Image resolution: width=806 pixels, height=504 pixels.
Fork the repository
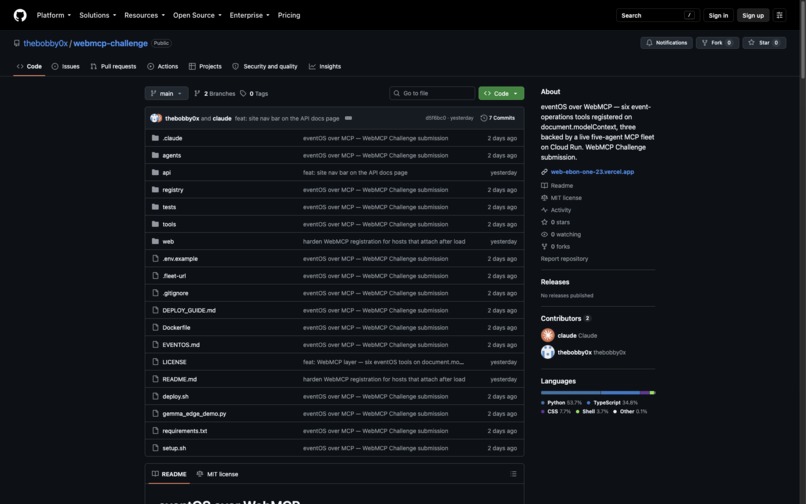coord(718,43)
